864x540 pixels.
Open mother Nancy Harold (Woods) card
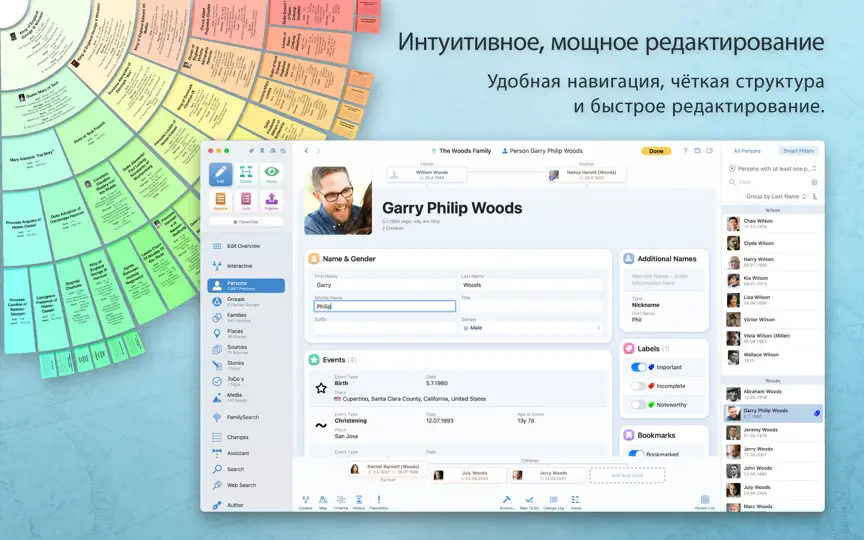pos(586,175)
